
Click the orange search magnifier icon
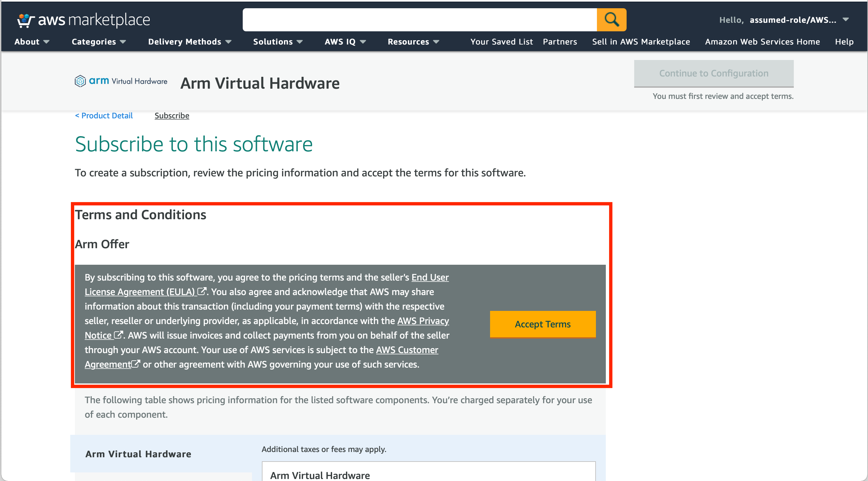(x=611, y=19)
